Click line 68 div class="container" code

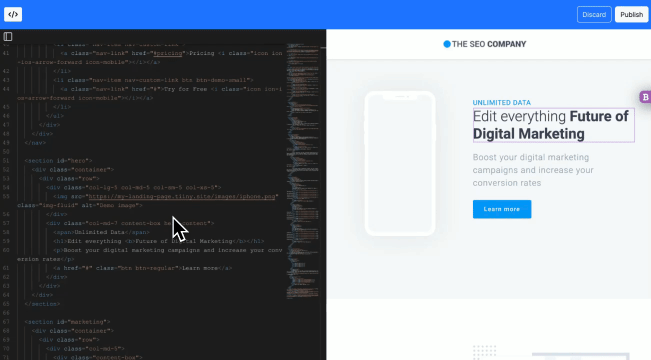73,331
